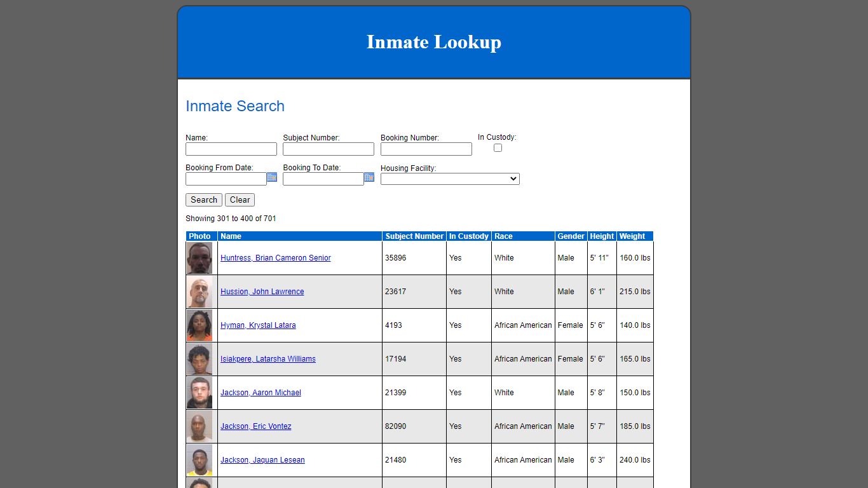This screenshot has width=868, height=488.
Task: Open Isiakpere, Latarsha Williams record
Action: tap(268, 359)
